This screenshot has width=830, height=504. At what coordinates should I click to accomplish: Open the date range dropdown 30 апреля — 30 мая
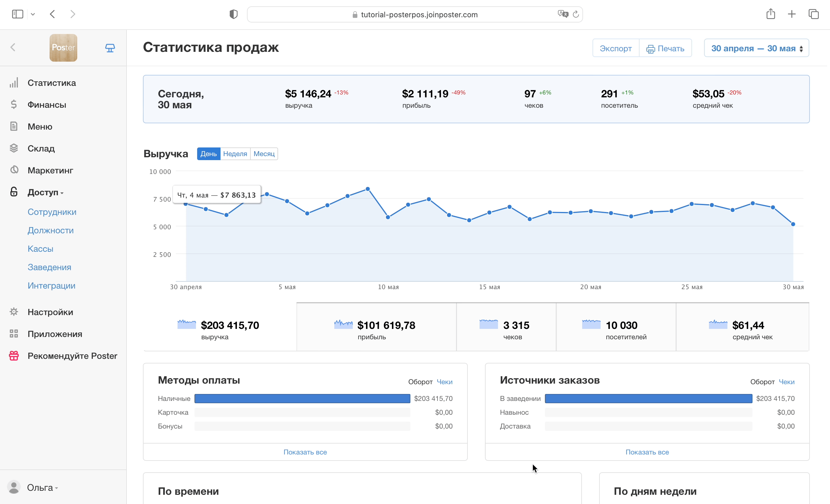coord(756,48)
